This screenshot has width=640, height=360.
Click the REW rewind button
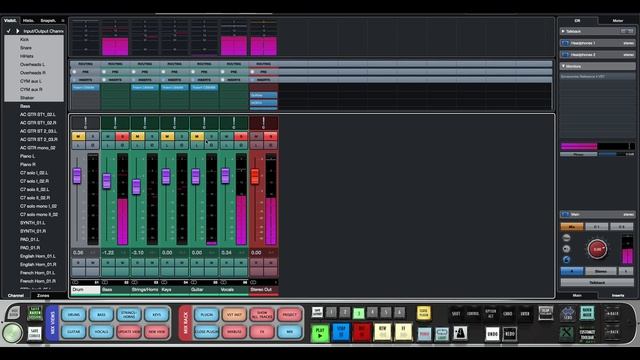pyautogui.click(x=382, y=333)
